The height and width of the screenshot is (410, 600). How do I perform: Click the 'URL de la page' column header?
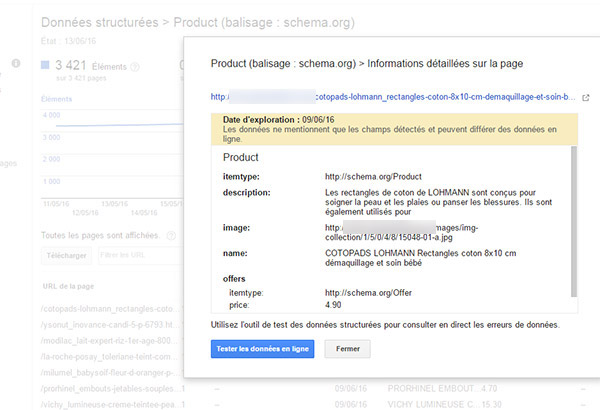click(68, 286)
